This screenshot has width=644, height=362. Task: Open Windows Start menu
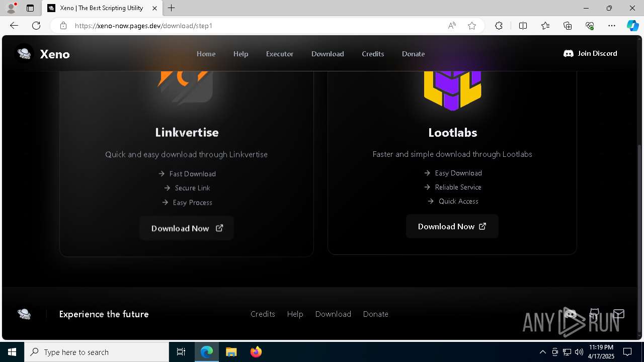(x=12, y=352)
